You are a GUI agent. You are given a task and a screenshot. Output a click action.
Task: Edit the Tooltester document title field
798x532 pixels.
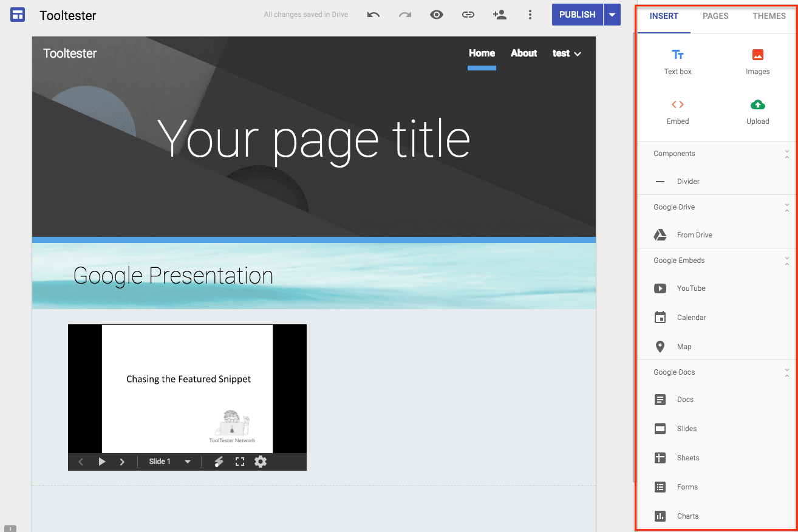click(68, 16)
